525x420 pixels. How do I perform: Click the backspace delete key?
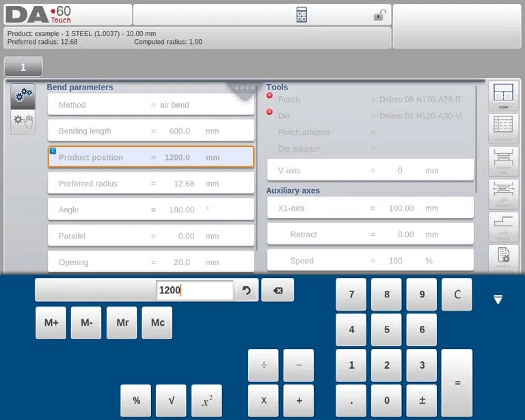pyautogui.click(x=278, y=290)
